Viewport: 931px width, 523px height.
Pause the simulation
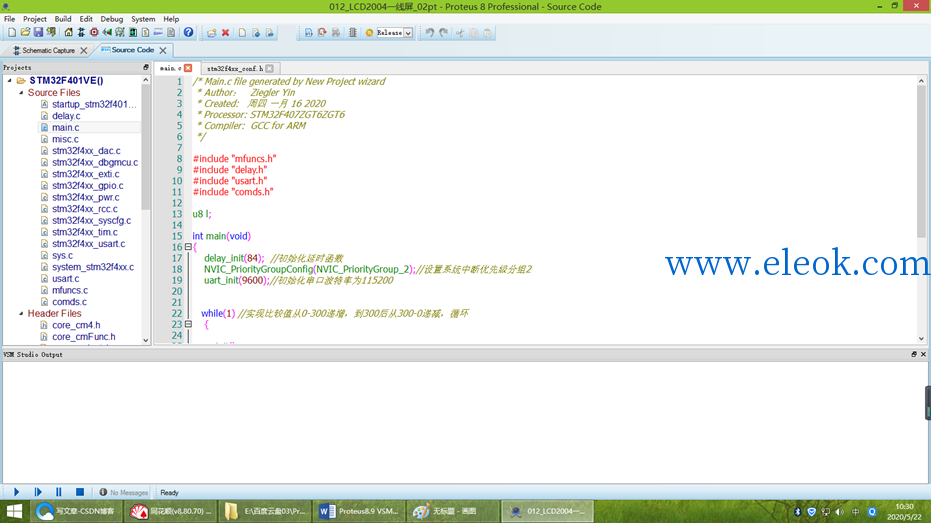(59, 492)
